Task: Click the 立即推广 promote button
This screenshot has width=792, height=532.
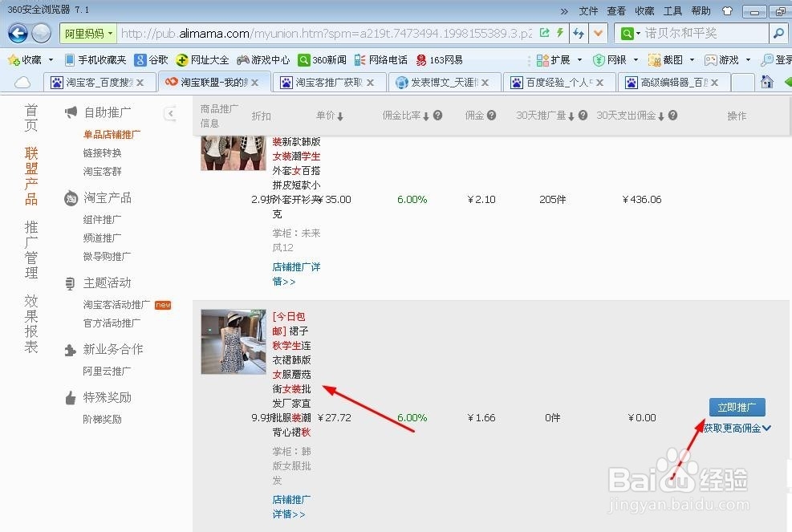Action: point(736,407)
